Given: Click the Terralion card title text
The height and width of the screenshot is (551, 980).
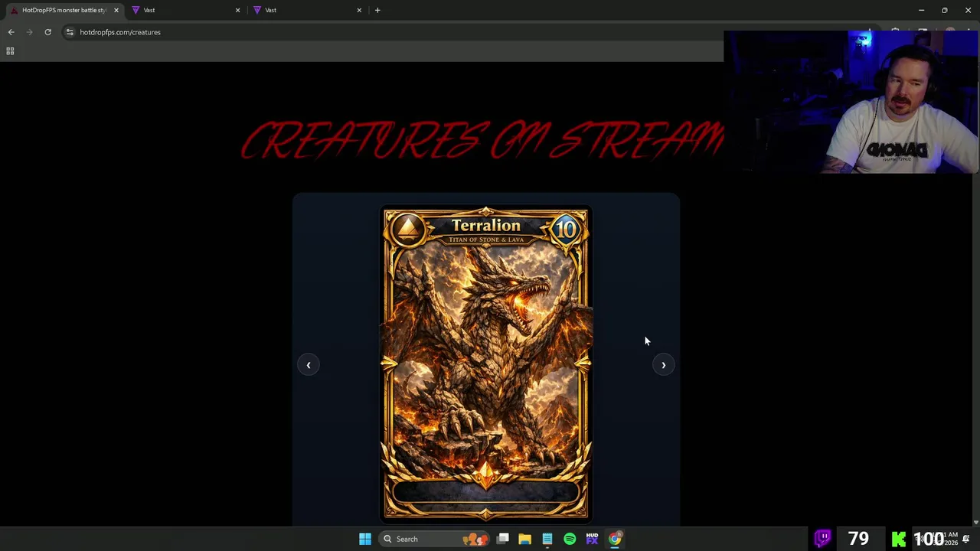Looking at the screenshot, I should coord(485,226).
